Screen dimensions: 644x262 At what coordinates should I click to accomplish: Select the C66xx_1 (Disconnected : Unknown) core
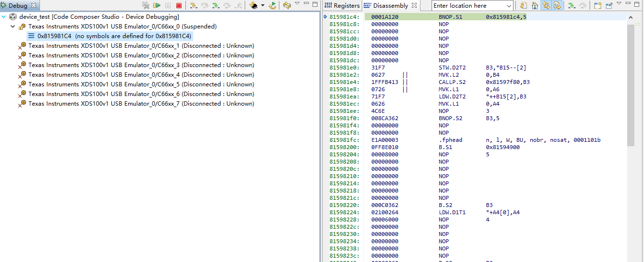pyautogui.click(x=141, y=46)
